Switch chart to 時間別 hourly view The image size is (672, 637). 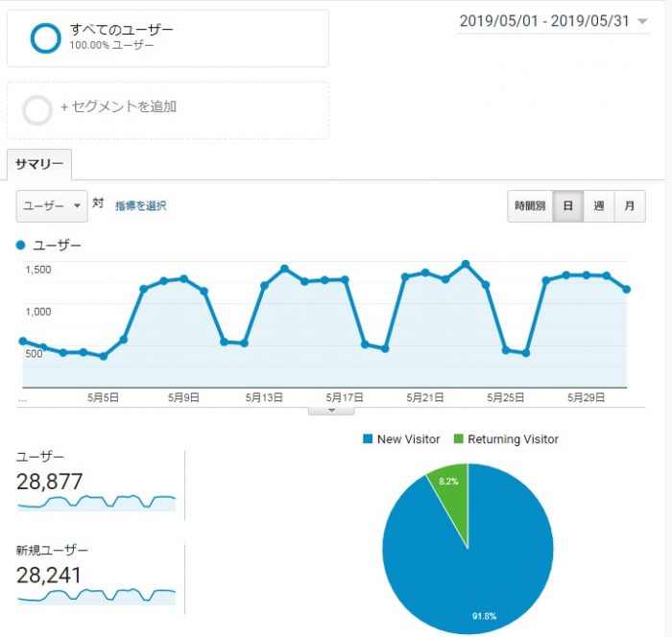coord(530,206)
